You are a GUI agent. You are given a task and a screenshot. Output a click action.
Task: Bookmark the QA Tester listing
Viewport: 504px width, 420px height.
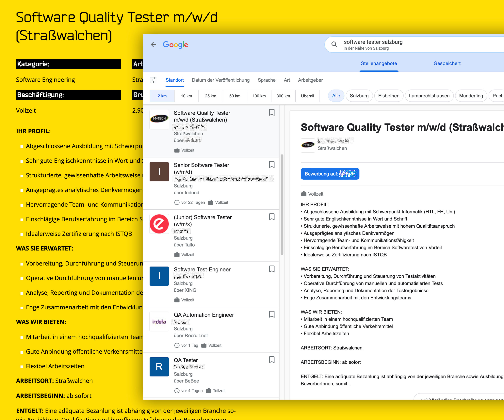click(x=271, y=360)
